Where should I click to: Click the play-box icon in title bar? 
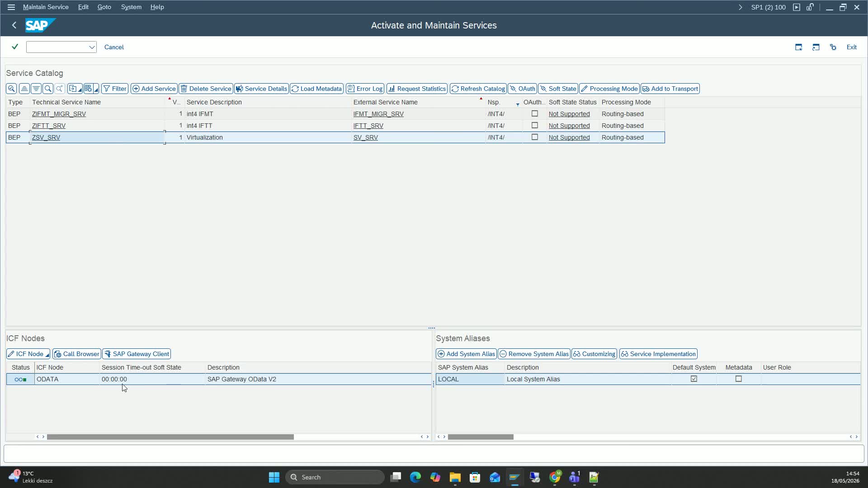point(797,7)
